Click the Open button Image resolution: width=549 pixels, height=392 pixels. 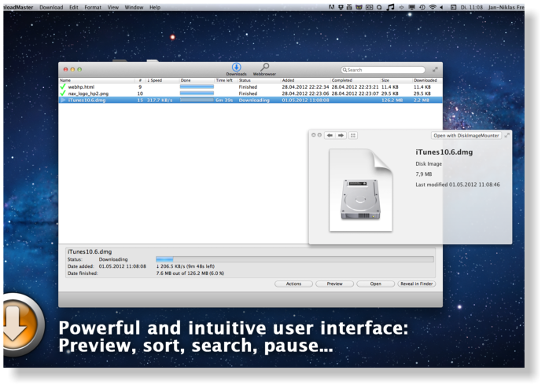tap(375, 284)
